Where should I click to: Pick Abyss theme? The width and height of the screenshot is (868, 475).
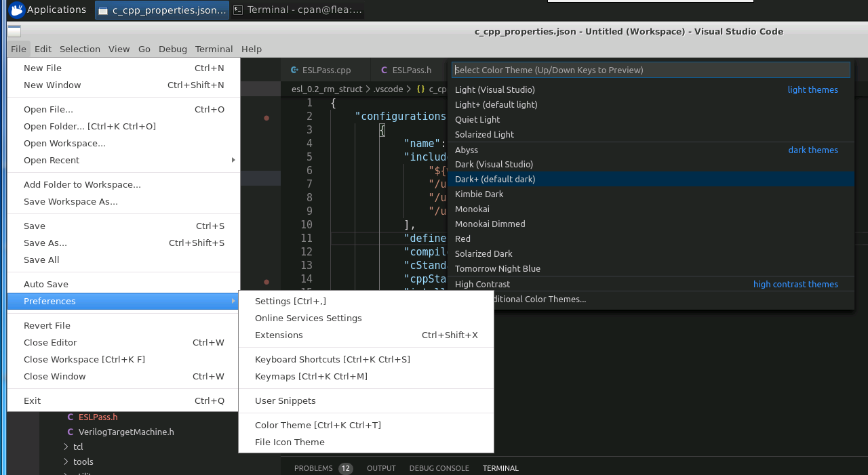click(x=651, y=150)
